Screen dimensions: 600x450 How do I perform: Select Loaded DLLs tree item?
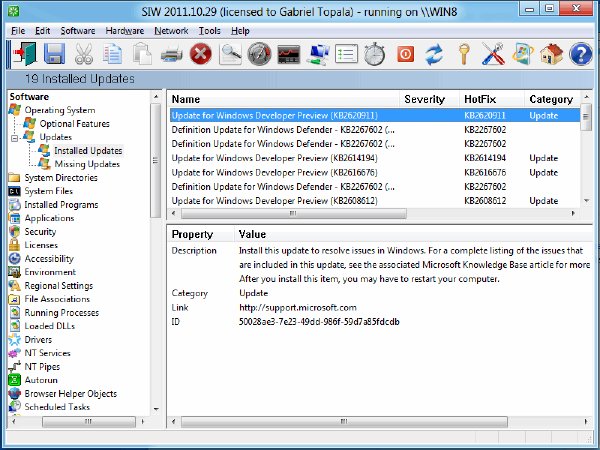click(49, 326)
